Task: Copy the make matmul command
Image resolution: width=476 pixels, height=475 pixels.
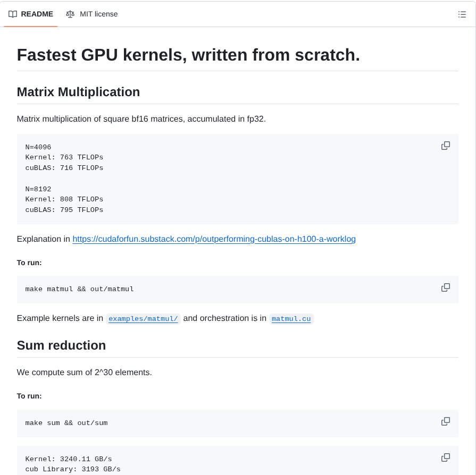Action: [445, 287]
